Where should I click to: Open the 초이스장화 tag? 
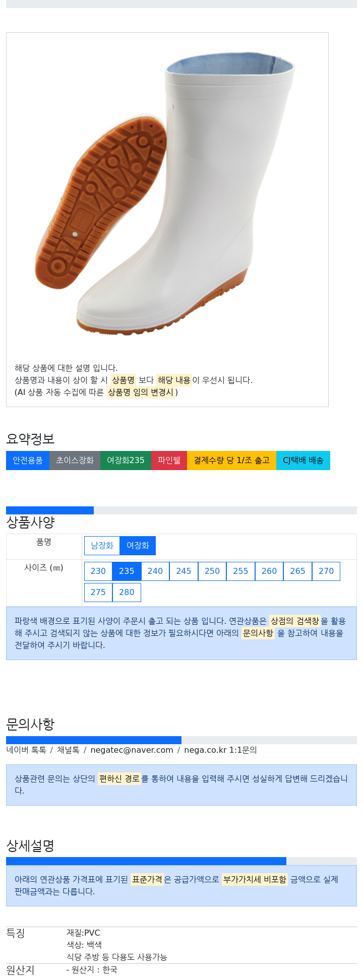pos(75,461)
